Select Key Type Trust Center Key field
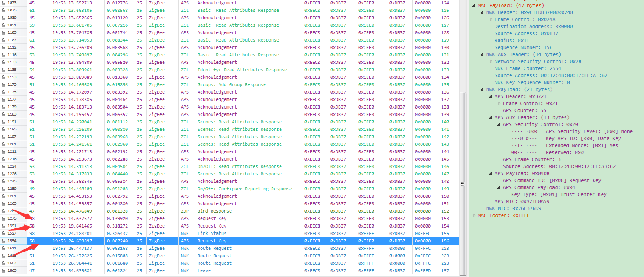 click(x=559, y=194)
